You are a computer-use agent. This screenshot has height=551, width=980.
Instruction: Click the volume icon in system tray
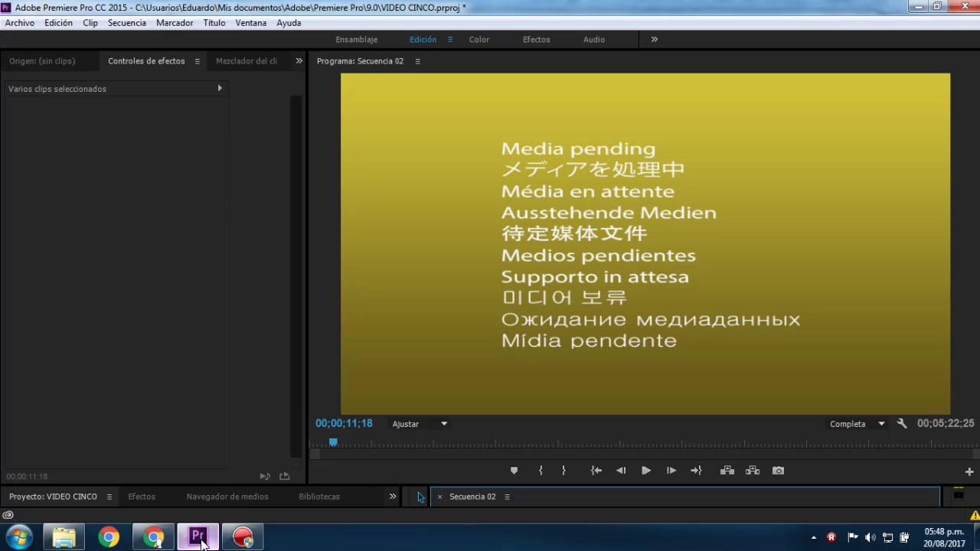[x=870, y=537]
